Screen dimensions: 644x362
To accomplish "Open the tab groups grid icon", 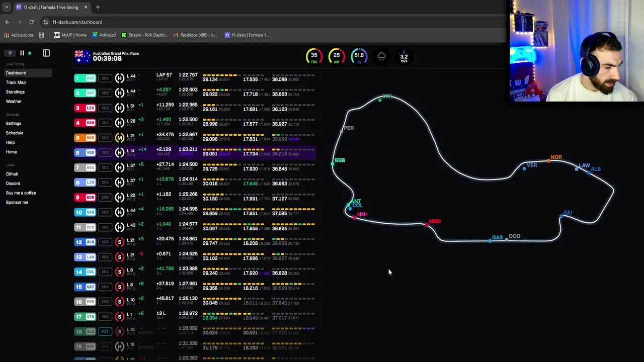I will tap(42, 35).
